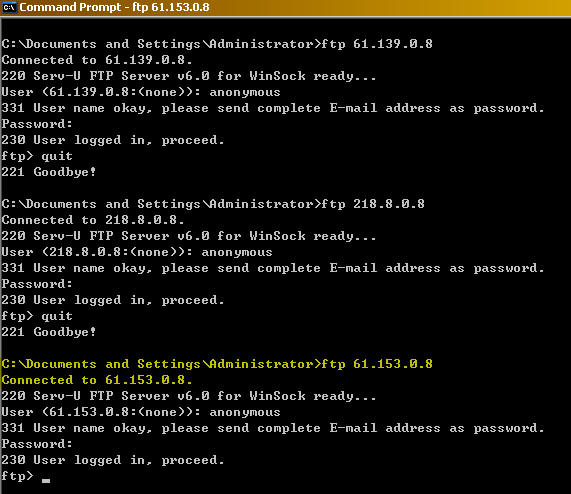571x494 pixels.
Task: Click the middle '331 User name okay' message
Action: (x=273, y=268)
